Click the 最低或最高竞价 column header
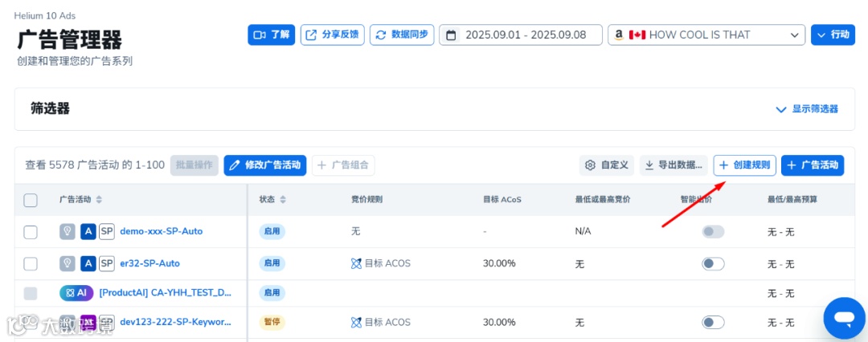This screenshot has height=342, width=868. tap(603, 200)
